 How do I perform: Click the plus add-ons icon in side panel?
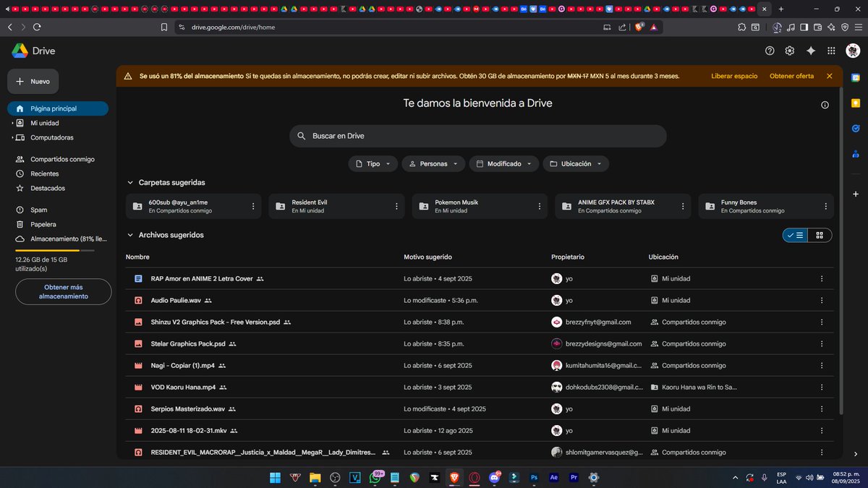point(856,194)
